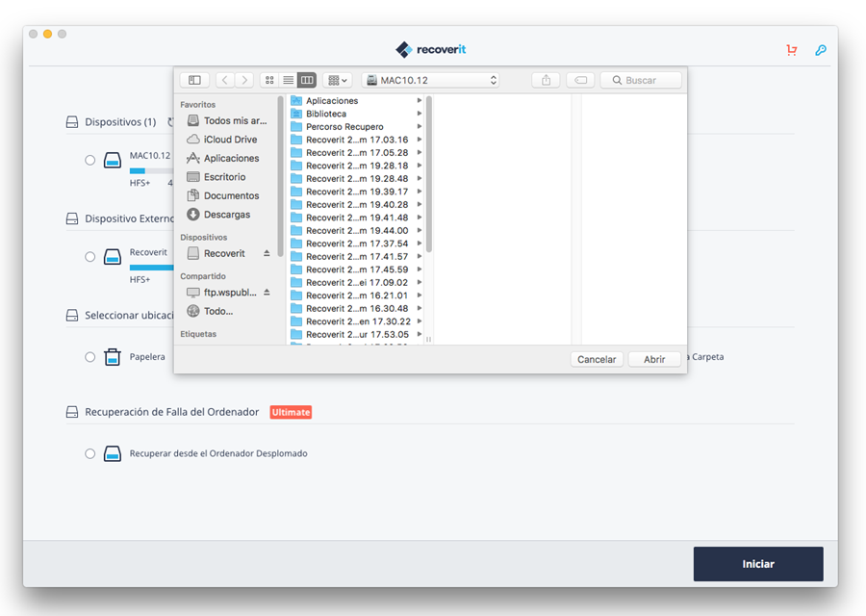Screen dimensions: 866x616
Task: Expand the Biblioteca folder arrow
Action: click(x=420, y=114)
